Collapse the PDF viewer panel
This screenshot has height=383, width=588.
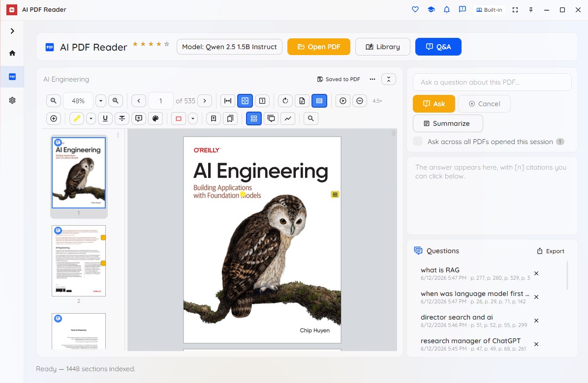[x=389, y=79]
